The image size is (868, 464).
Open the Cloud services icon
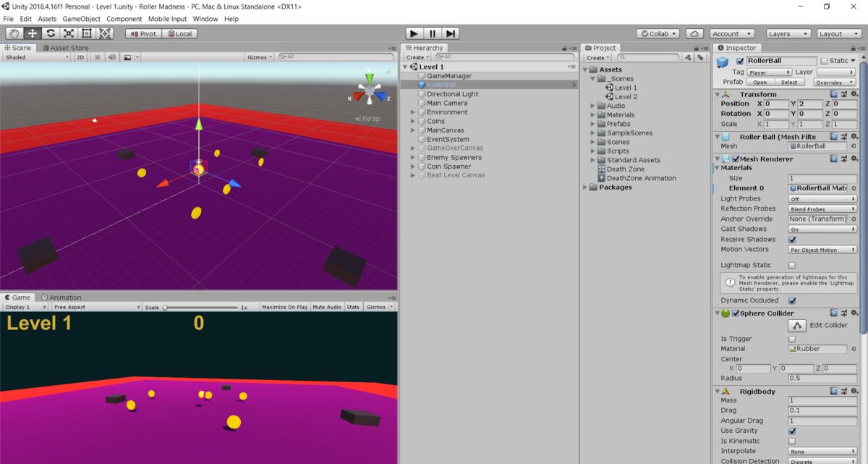tap(694, 33)
